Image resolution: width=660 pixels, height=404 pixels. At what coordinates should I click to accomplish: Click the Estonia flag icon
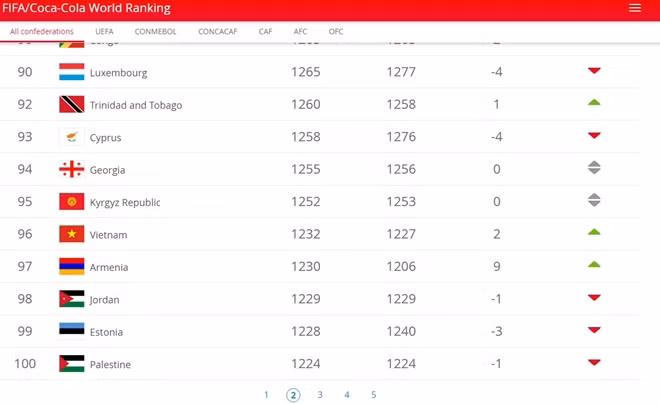72,329
